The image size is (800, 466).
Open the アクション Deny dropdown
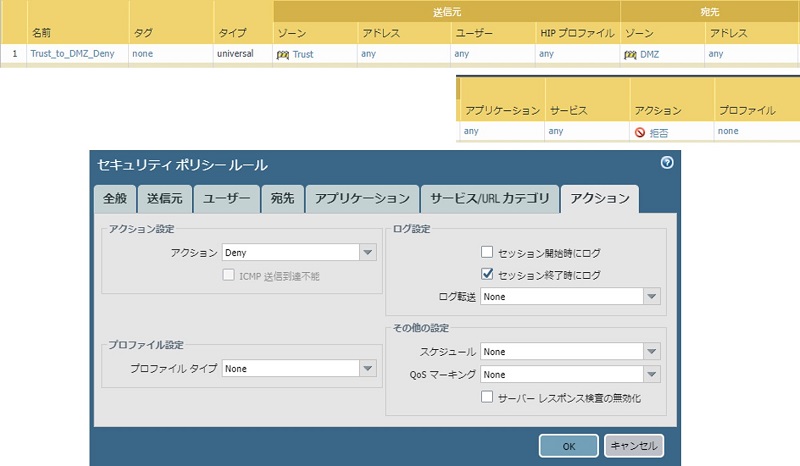pyautogui.click(x=366, y=253)
